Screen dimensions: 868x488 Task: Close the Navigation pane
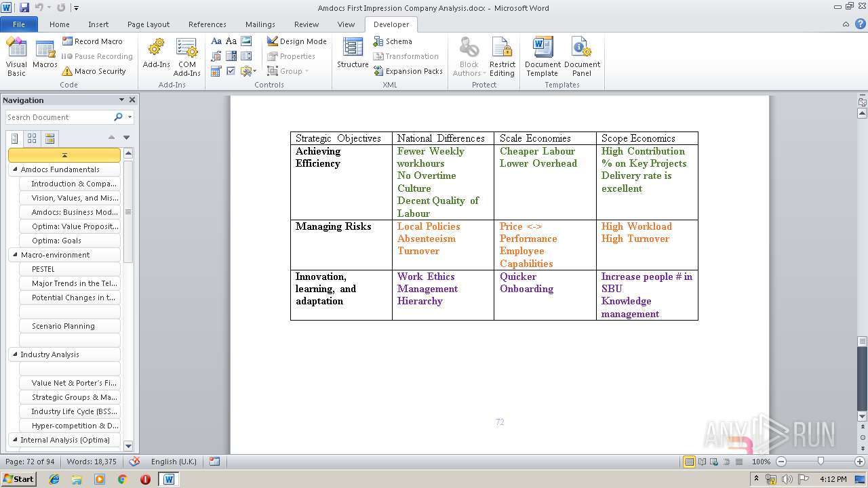(132, 100)
